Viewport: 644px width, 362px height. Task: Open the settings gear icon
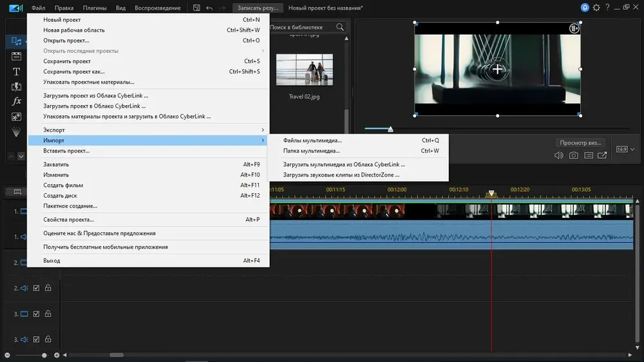click(596, 7)
